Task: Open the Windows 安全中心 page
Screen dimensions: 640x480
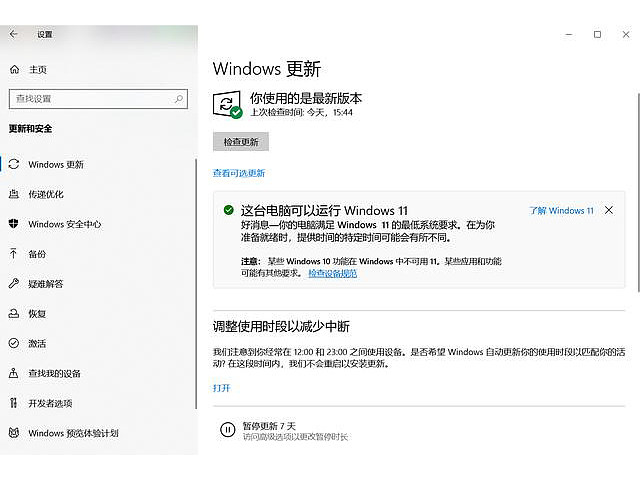Action: point(64,224)
